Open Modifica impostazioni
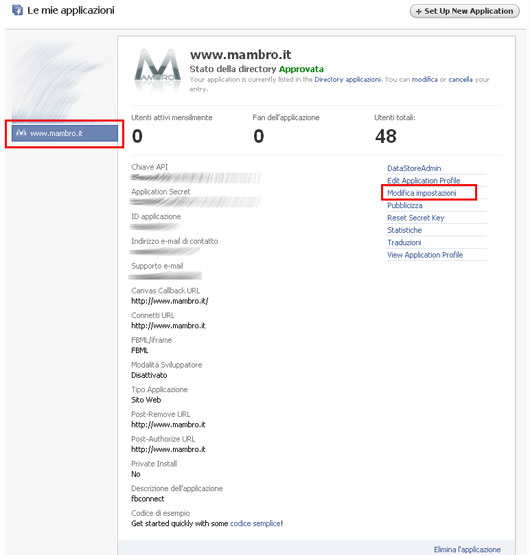Image resolution: width=530 pixels, height=555 pixels. click(x=421, y=193)
